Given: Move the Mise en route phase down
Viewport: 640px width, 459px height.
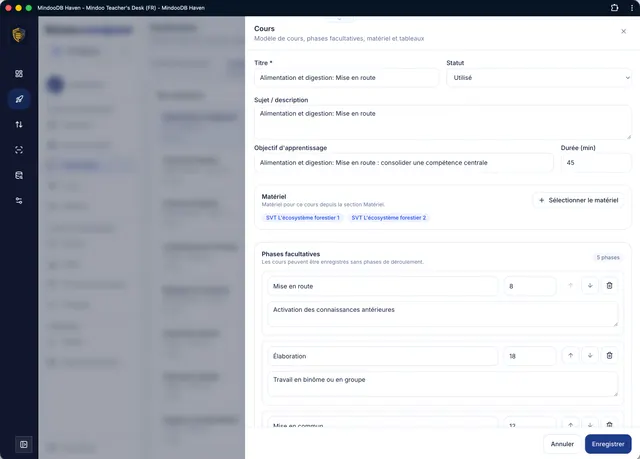Looking at the screenshot, I should (x=590, y=286).
